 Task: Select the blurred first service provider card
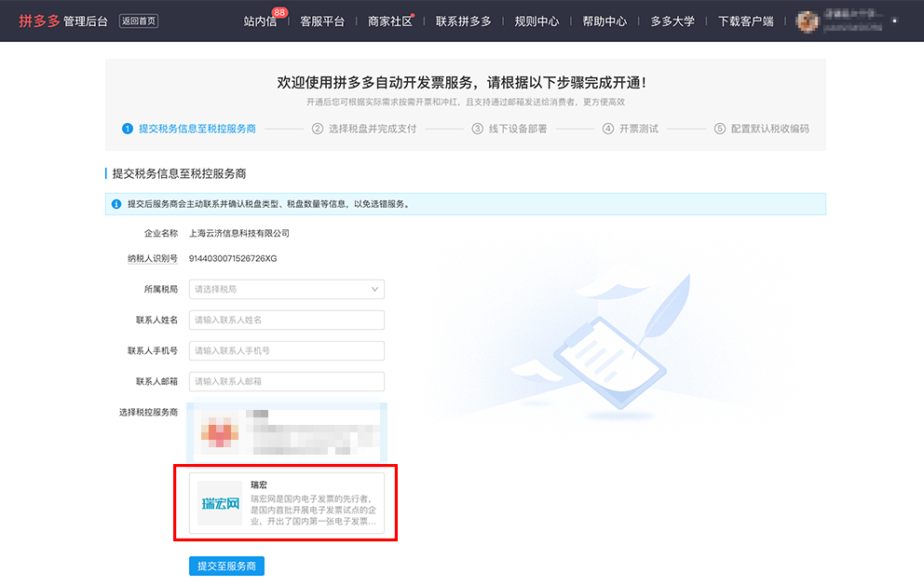(286, 432)
